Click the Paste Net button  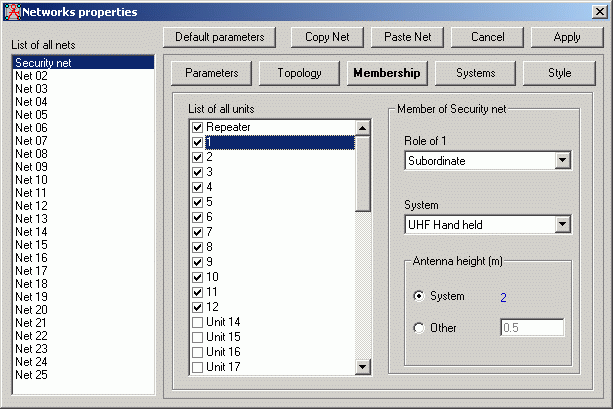[x=407, y=37]
